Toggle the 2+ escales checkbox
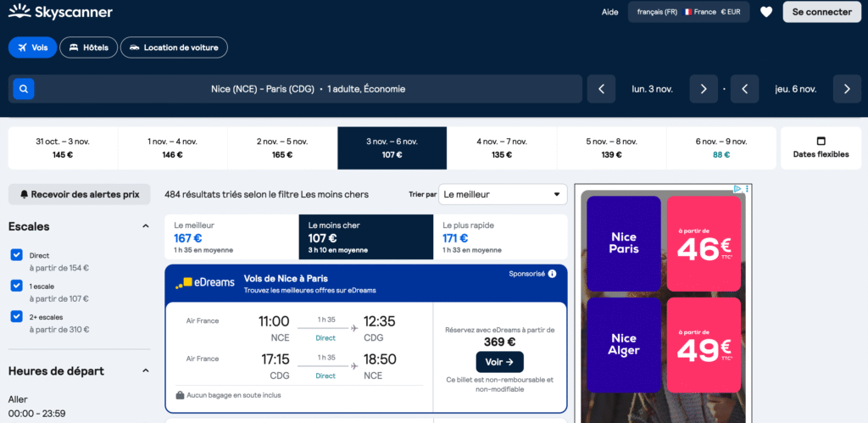 point(17,317)
